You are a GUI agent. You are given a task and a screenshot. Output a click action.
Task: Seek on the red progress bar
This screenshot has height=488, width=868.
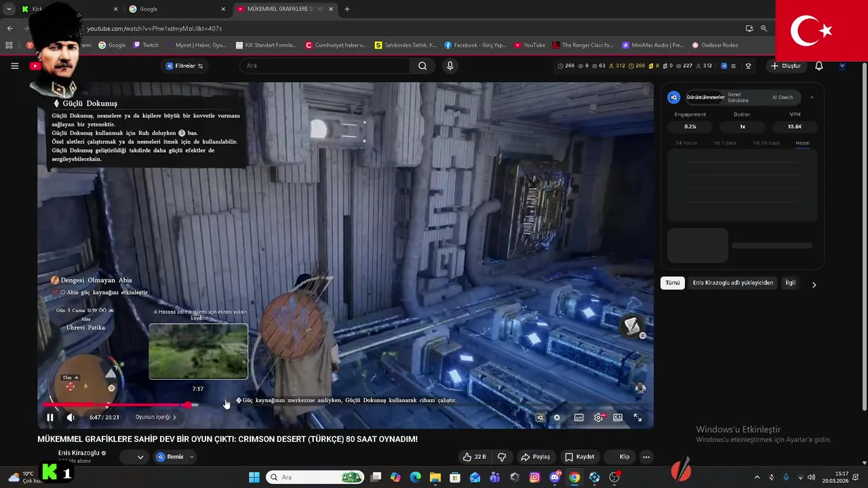[119, 405]
